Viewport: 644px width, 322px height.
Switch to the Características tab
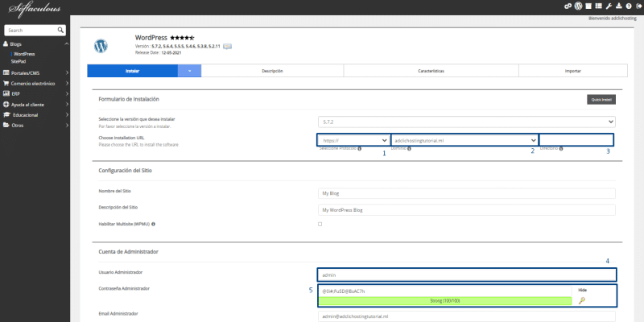431,71
